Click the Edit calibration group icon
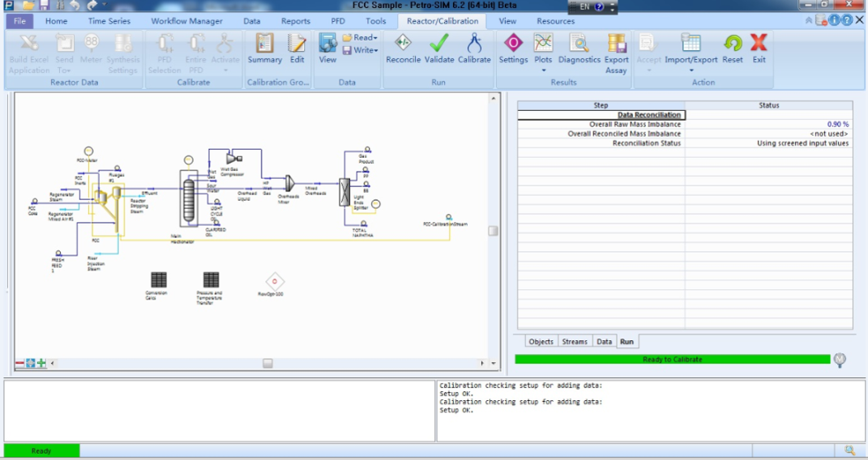The width and height of the screenshot is (868, 460). click(x=297, y=49)
